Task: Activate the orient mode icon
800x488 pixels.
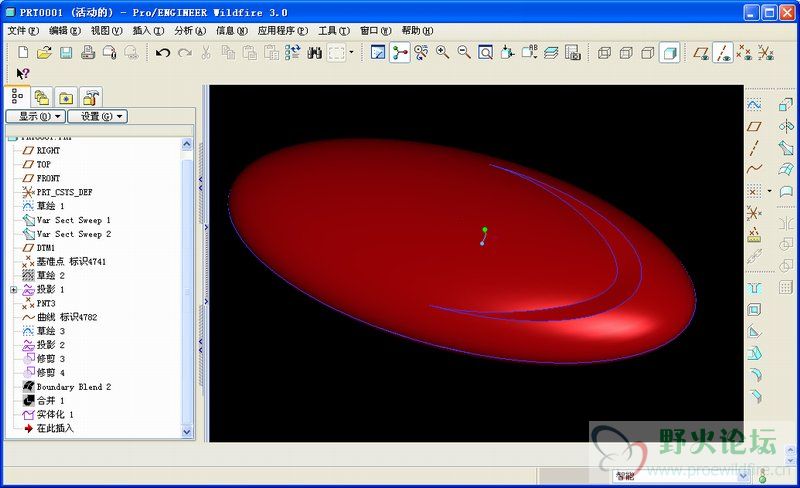Action: click(421, 53)
